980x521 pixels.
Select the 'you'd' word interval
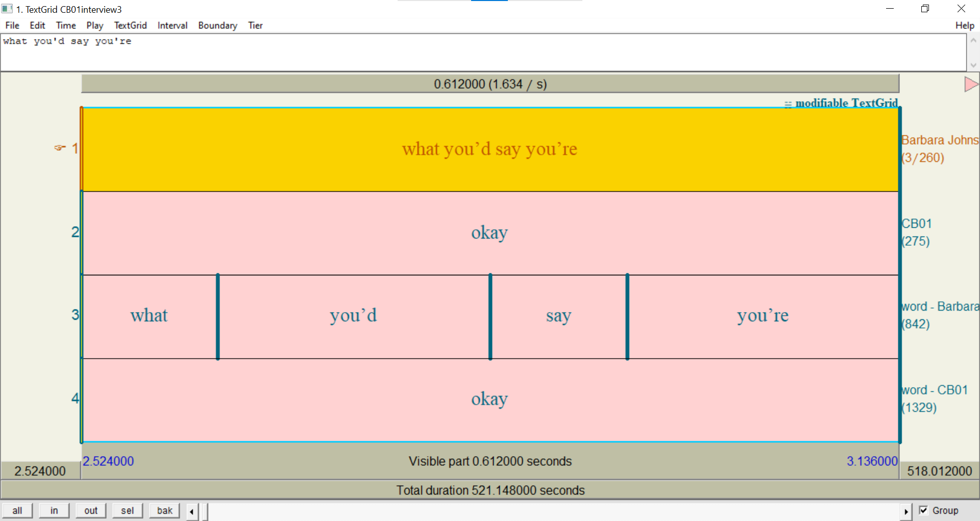point(353,316)
